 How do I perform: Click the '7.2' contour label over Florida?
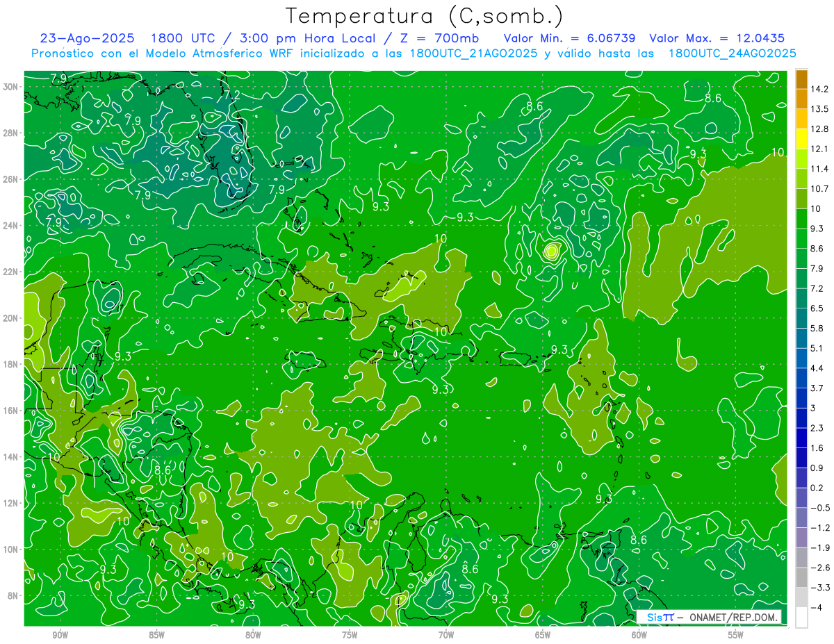231,95
